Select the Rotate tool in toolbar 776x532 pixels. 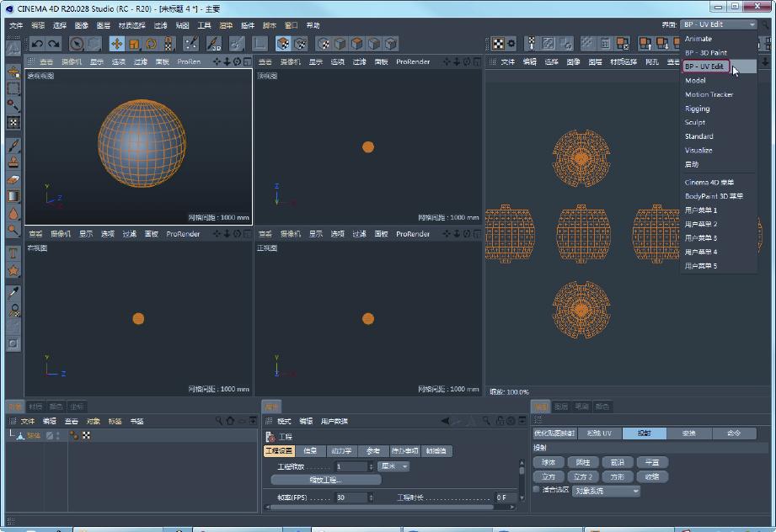point(152,44)
